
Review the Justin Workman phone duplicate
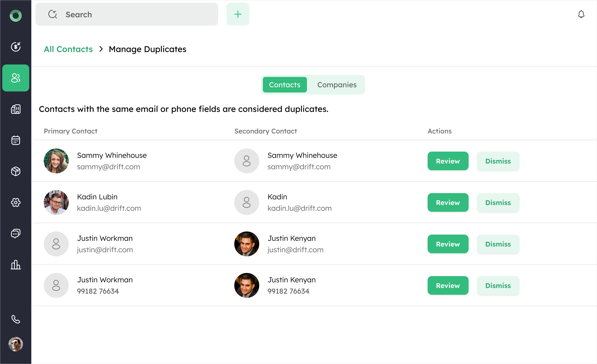click(x=448, y=286)
